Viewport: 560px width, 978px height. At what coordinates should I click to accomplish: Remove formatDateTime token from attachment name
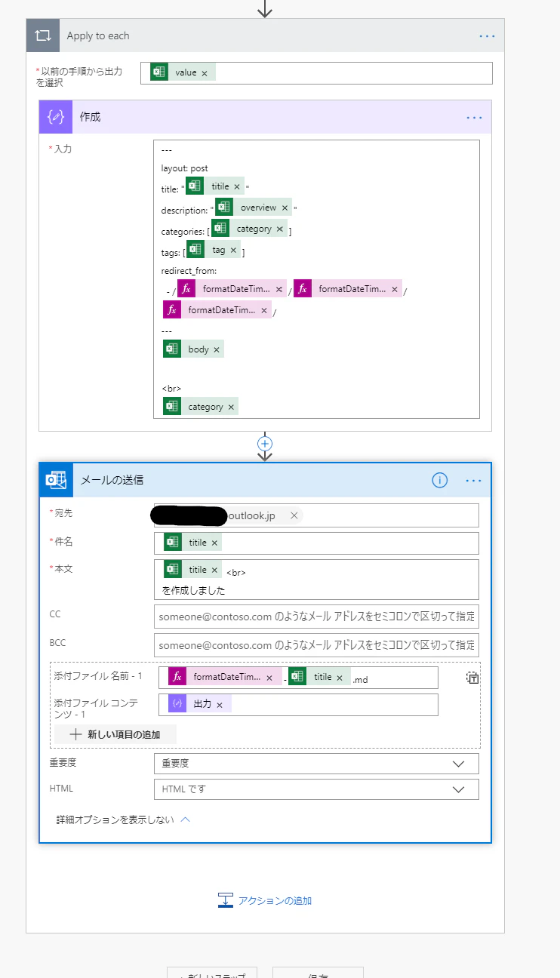269,678
